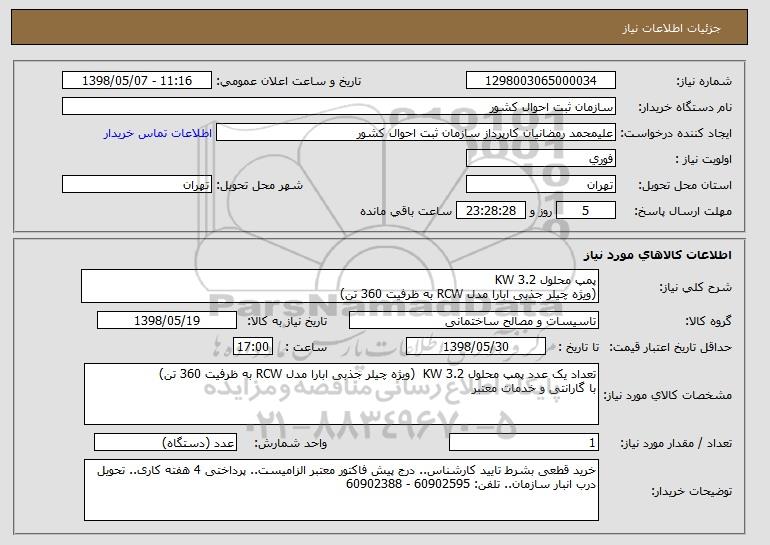This screenshot has width=770, height=545.
Task: Select the label مهلت ارسال پاسخ
Action: [683, 211]
